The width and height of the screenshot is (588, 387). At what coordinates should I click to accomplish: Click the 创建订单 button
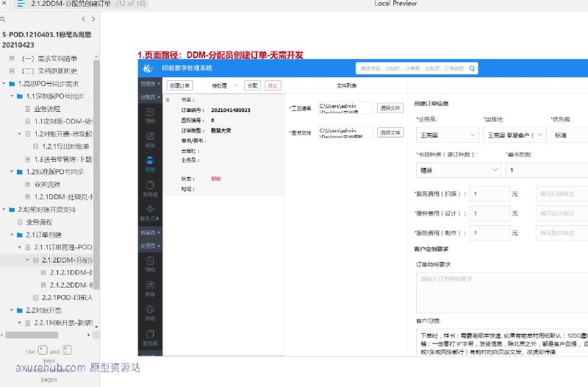[179, 85]
